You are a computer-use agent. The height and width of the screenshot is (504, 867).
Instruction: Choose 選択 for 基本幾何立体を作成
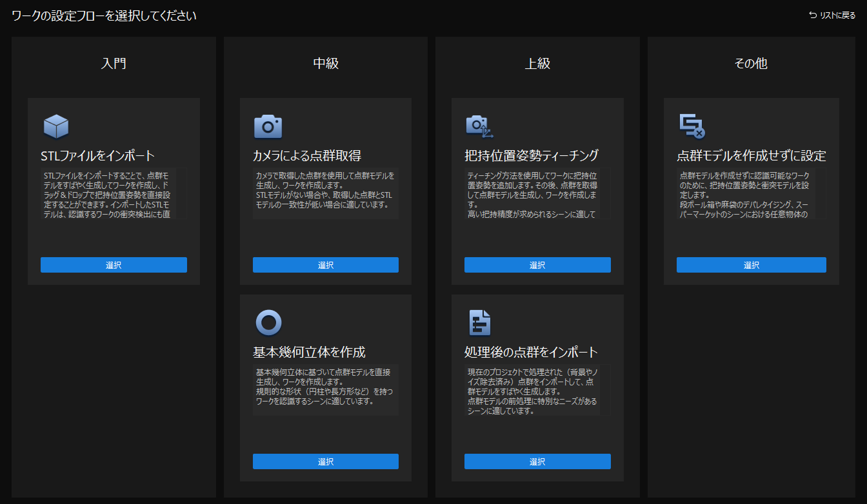325,461
